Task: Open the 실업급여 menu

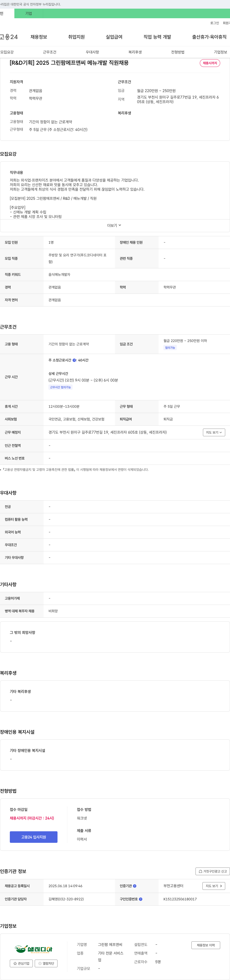Action: click(x=114, y=37)
